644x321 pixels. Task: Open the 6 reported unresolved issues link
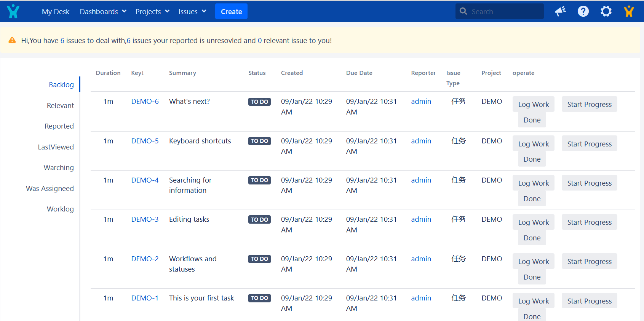pos(128,41)
